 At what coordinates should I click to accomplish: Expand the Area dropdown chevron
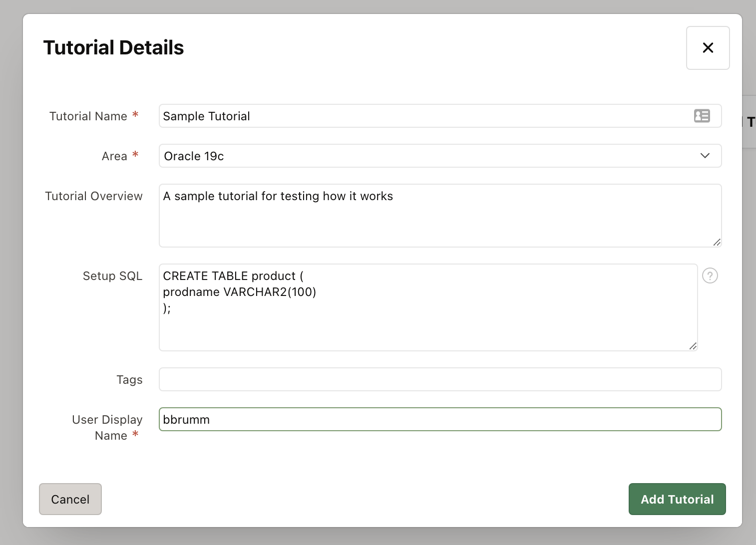705,156
